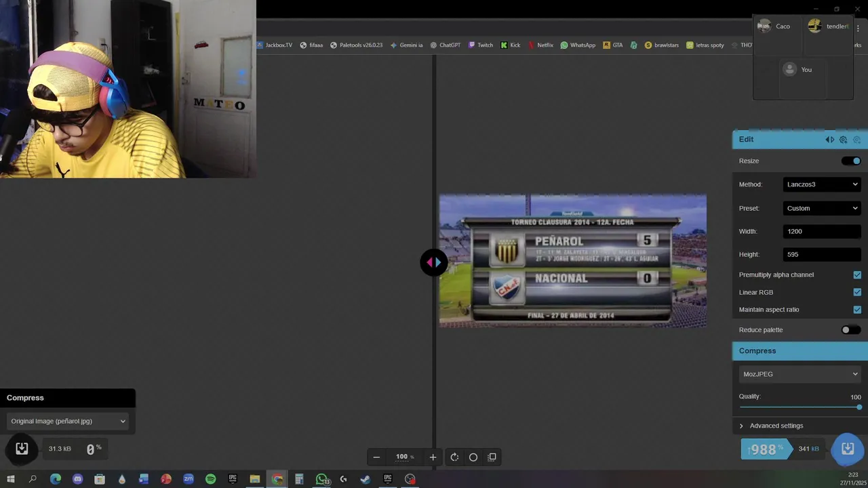Open Discord from the taskbar
Viewport: 868px width, 488px height.
[x=78, y=479]
